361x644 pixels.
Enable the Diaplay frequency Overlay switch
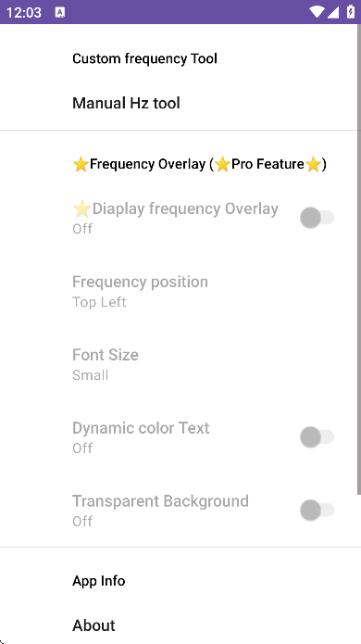tap(317, 218)
